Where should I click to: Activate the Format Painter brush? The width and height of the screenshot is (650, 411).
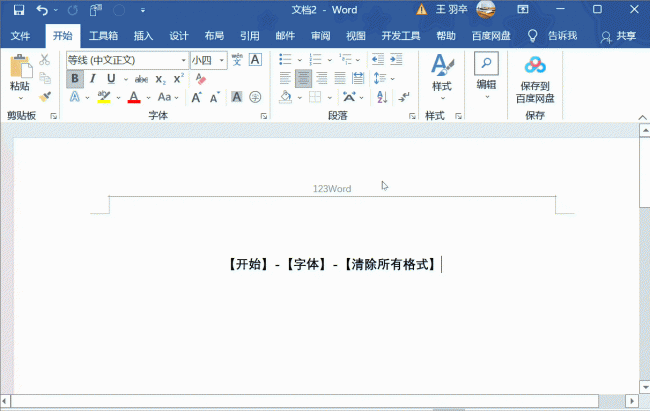[45, 97]
